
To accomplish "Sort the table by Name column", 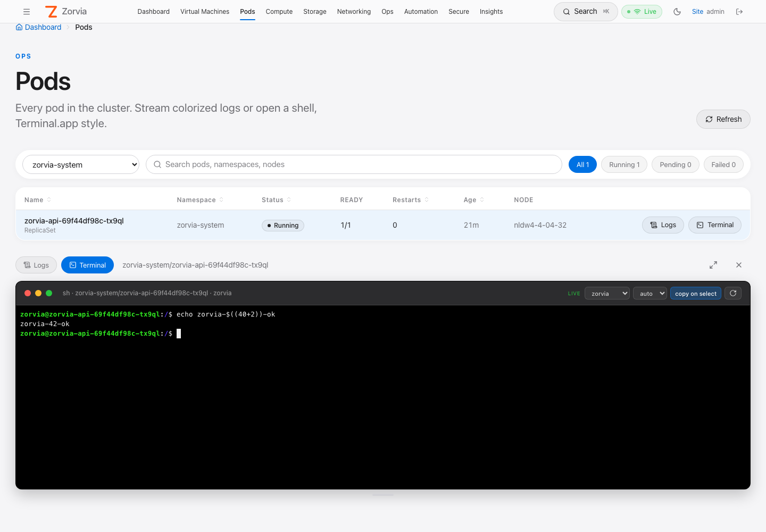I will pyautogui.click(x=38, y=200).
